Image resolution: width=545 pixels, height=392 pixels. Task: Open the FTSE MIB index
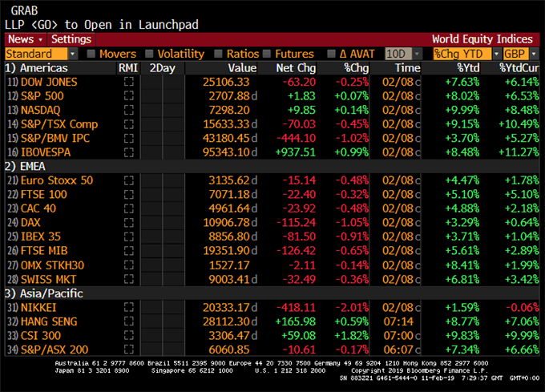pyautogui.click(x=44, y=251)
